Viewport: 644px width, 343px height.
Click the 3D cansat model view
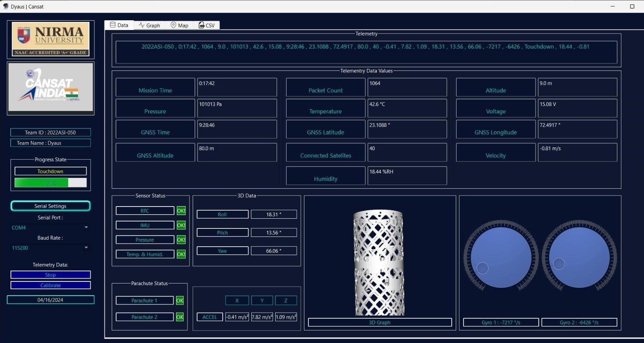(379, 262)
